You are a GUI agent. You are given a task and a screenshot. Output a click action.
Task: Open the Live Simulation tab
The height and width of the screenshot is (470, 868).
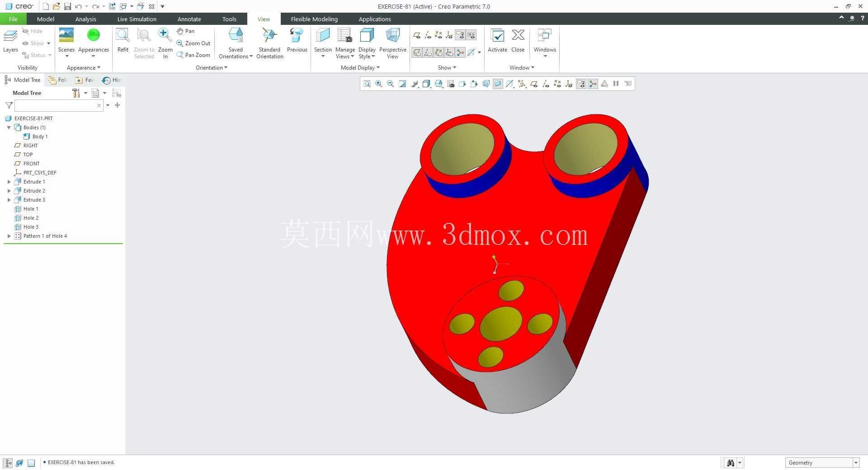point(137,19)
